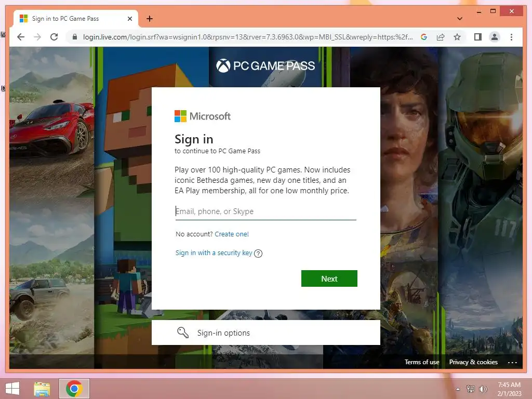The width and height of the screenshot is (532, 399).
Task: Expand the tab search chevron
Action: pos(460,19)
